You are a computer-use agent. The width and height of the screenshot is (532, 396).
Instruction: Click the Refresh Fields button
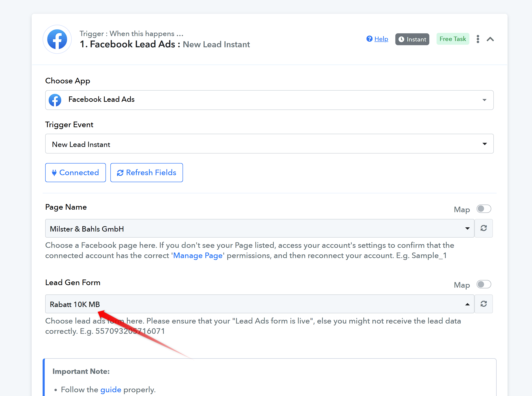click(146, 173)
